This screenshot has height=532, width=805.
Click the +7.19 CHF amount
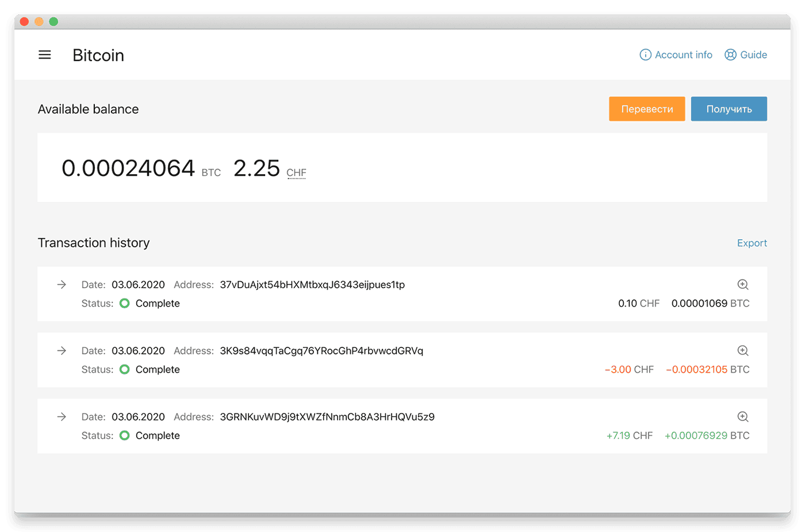click(x=630, y=435)
